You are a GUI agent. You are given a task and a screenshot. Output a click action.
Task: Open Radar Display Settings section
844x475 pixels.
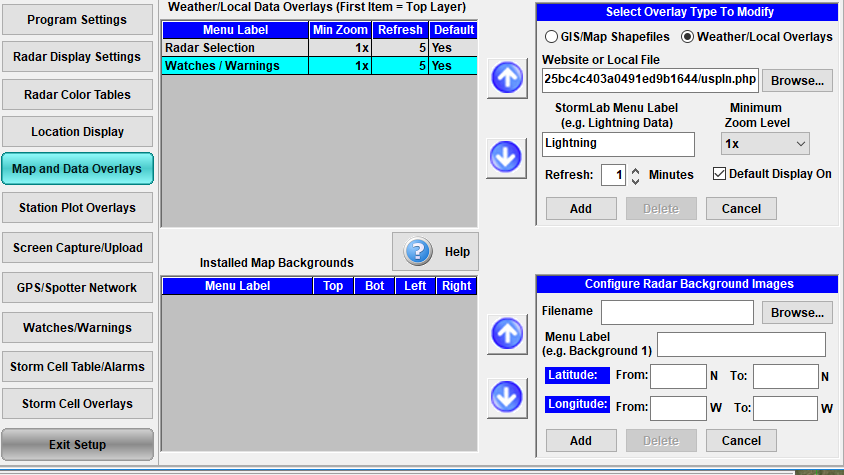point(78,57)
